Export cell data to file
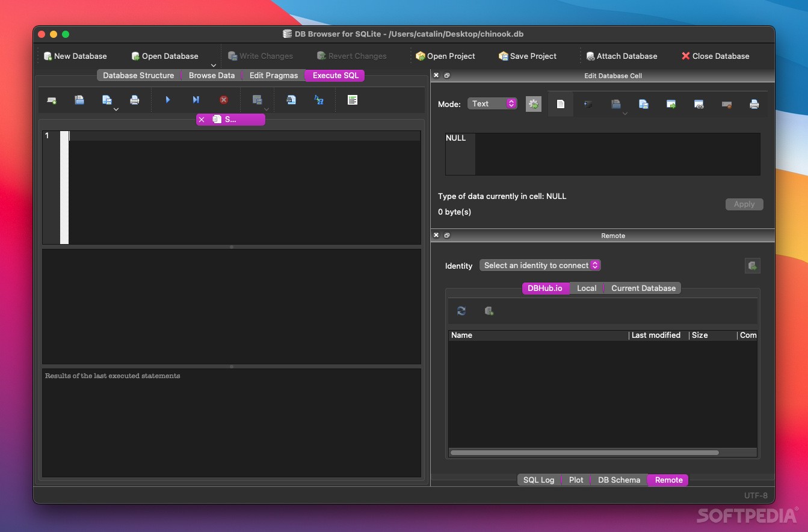Screen dimensions: 808x532 click(x=644, y=104)
